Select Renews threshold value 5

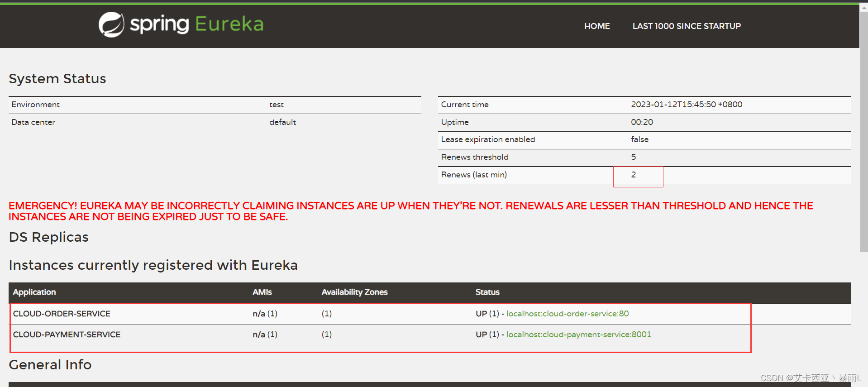(x=634, y=157)
